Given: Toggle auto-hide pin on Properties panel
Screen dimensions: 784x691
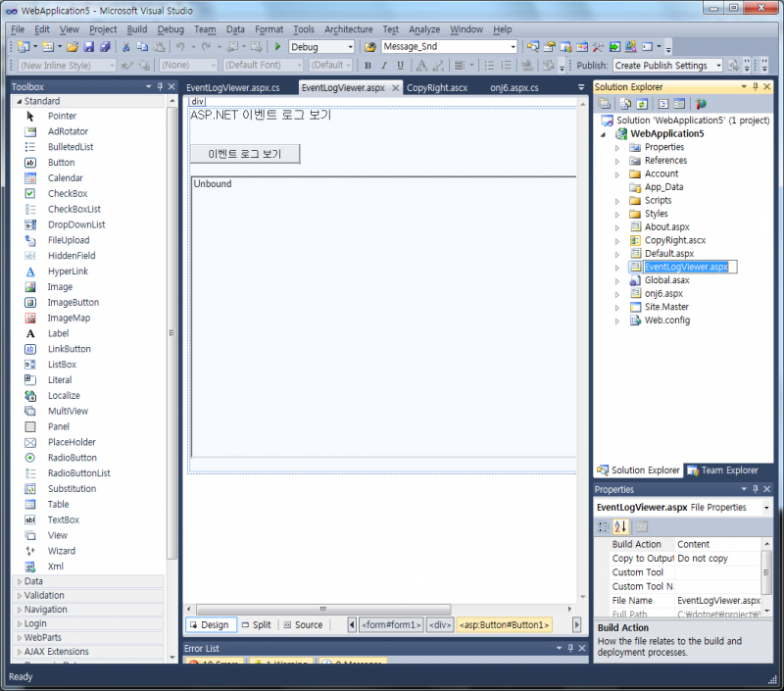Looking at the screenshot, I should click(756, 489).
